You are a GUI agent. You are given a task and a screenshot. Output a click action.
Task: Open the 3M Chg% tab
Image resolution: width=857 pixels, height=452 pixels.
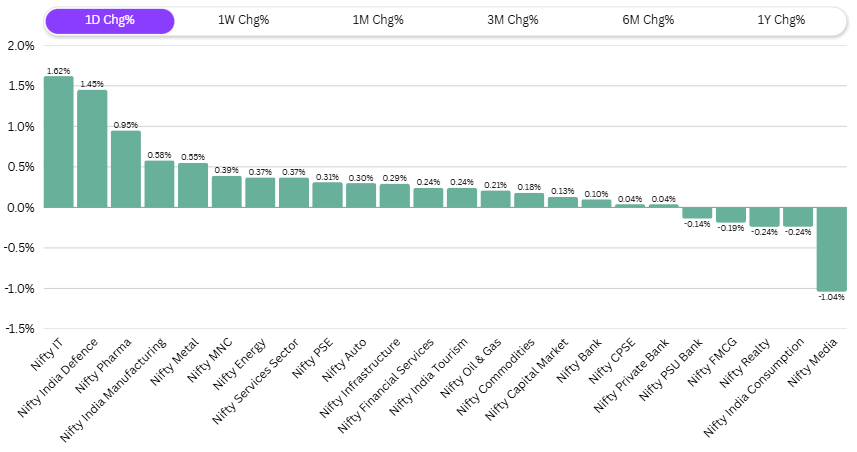(513, 21)
